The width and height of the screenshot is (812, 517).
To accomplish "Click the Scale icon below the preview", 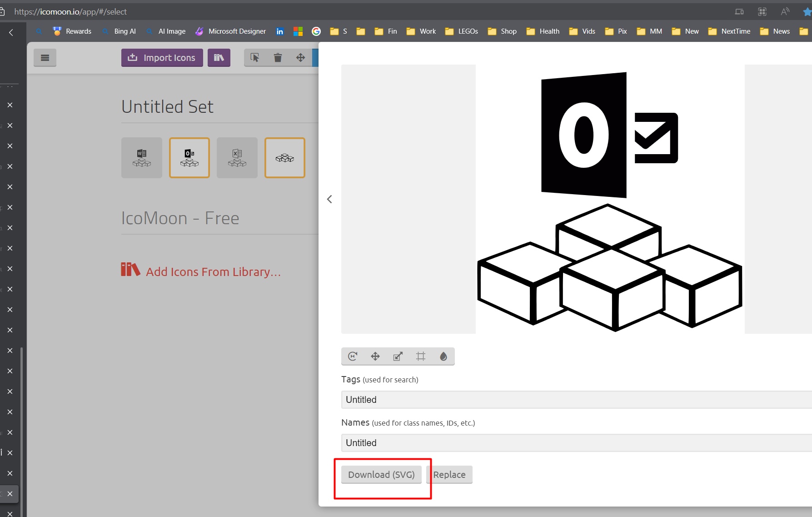I will click(398, 356).
